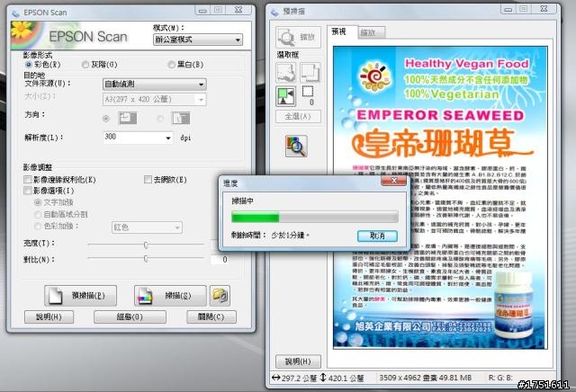Enable 影像選項(I) checkbox

[x=27, y=191]
